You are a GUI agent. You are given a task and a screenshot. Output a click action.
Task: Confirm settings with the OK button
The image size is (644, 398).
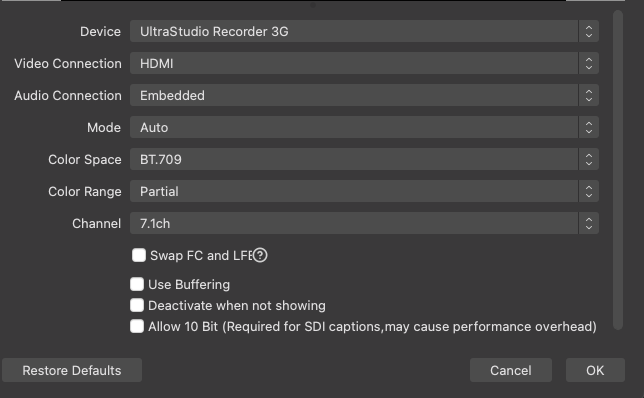tap(595, 370)
